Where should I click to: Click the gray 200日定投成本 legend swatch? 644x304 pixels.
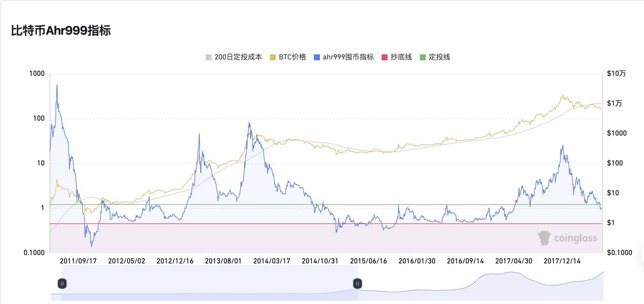click(x=208, y=57)
